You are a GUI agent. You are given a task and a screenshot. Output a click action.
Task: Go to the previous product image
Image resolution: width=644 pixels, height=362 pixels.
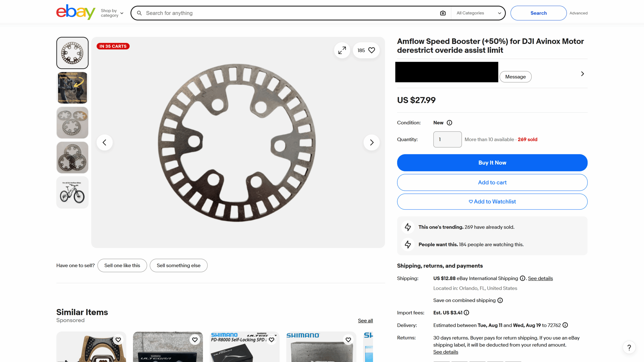pos(104,143)
